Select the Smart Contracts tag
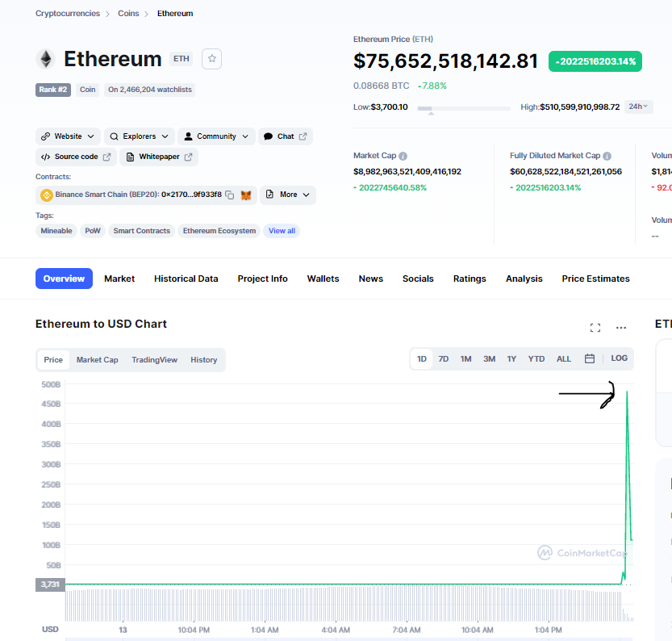This screenshot has height=641, width=672. pyautogui.click(x=141, y=230)
